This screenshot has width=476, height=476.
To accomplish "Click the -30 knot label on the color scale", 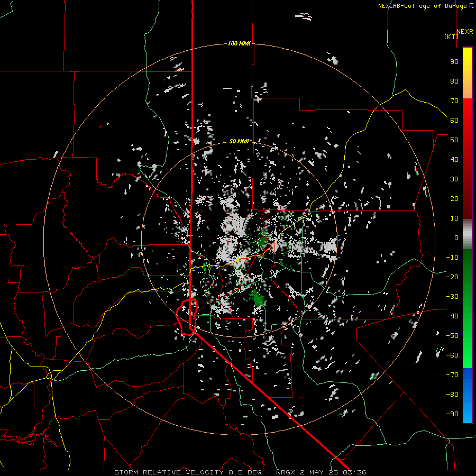I will (452, 297).
